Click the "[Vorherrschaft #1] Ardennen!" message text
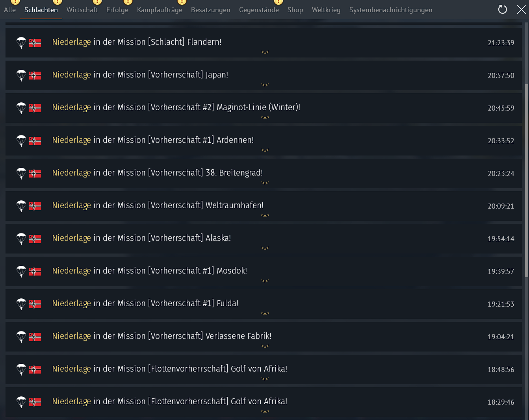 [x=201, y=140]
